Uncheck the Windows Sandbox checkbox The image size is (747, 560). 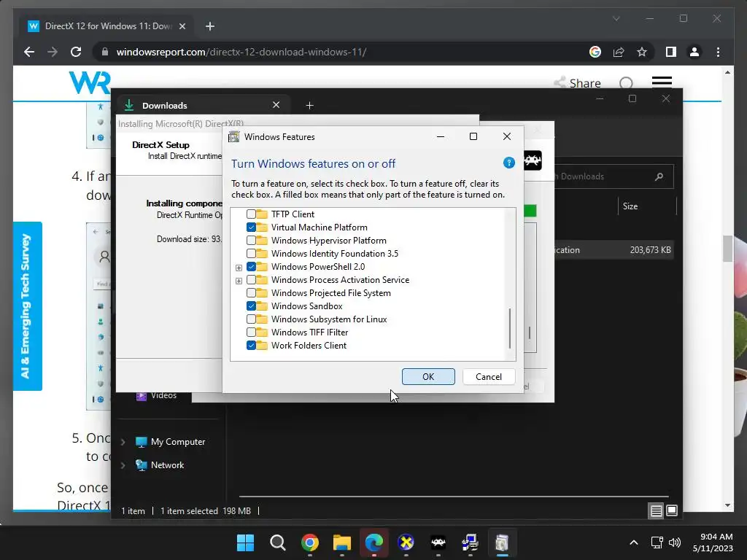coord(251,306)
